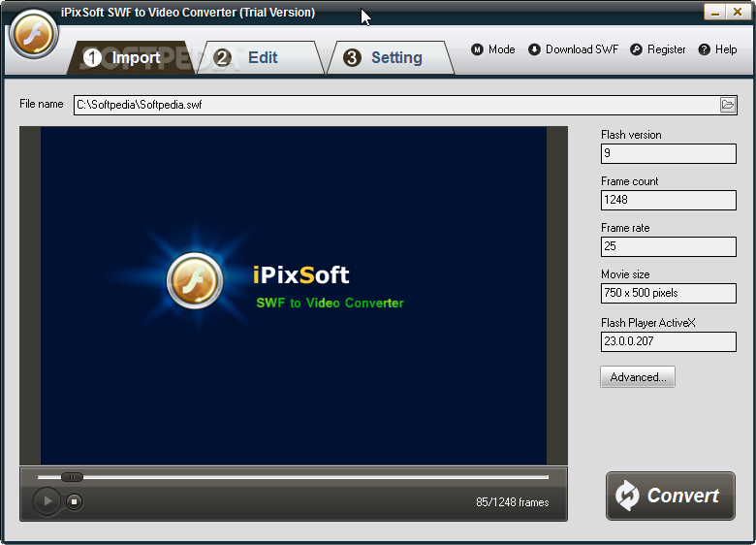Start conversion with the Convert button
The image size is (756, 545).
pyautogui.click(x=670, y=496)
